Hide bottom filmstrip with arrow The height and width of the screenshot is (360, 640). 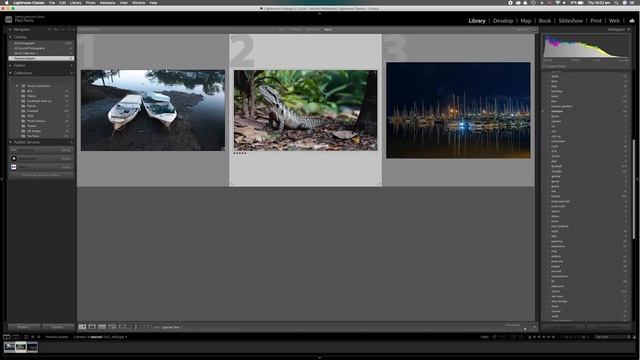(x=320, y=358)
